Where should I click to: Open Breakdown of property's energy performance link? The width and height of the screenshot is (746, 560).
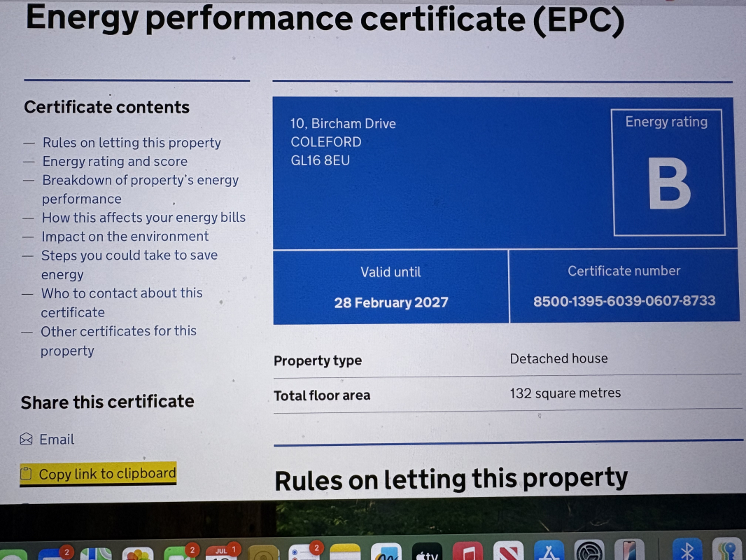click(140, 181)
